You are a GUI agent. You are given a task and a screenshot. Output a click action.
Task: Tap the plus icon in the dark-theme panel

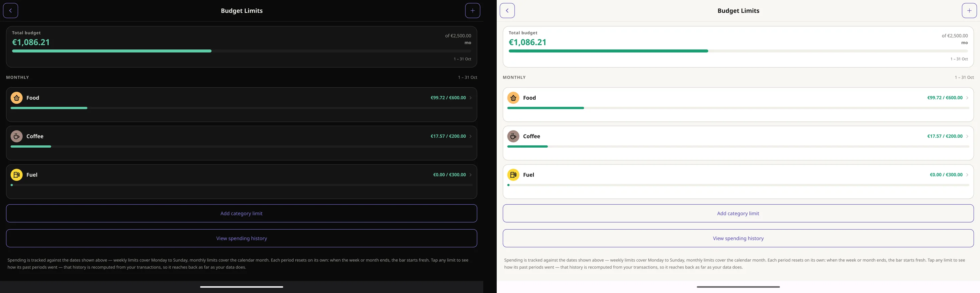pyautogui.click(x=473, y=11)
